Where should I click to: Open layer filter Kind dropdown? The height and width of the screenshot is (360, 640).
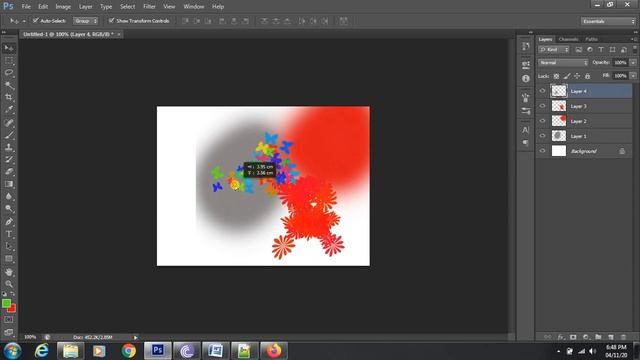pos(554,50)
